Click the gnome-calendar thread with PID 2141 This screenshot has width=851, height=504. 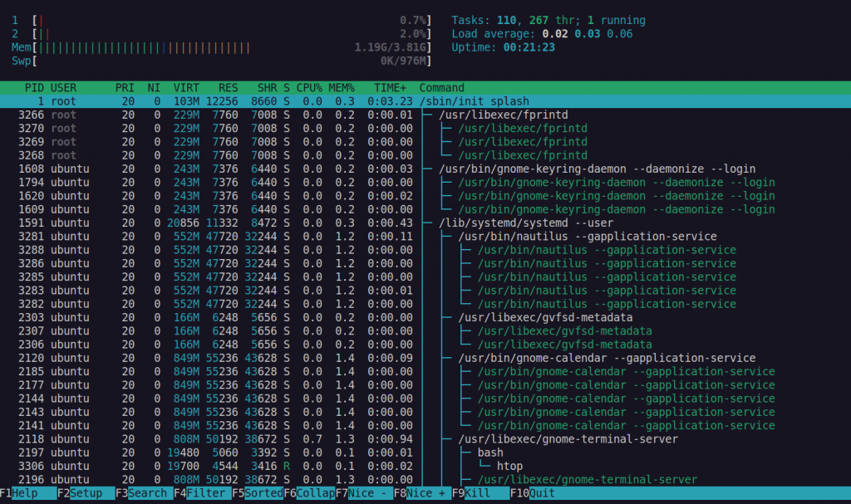click(x=425, y=426)
